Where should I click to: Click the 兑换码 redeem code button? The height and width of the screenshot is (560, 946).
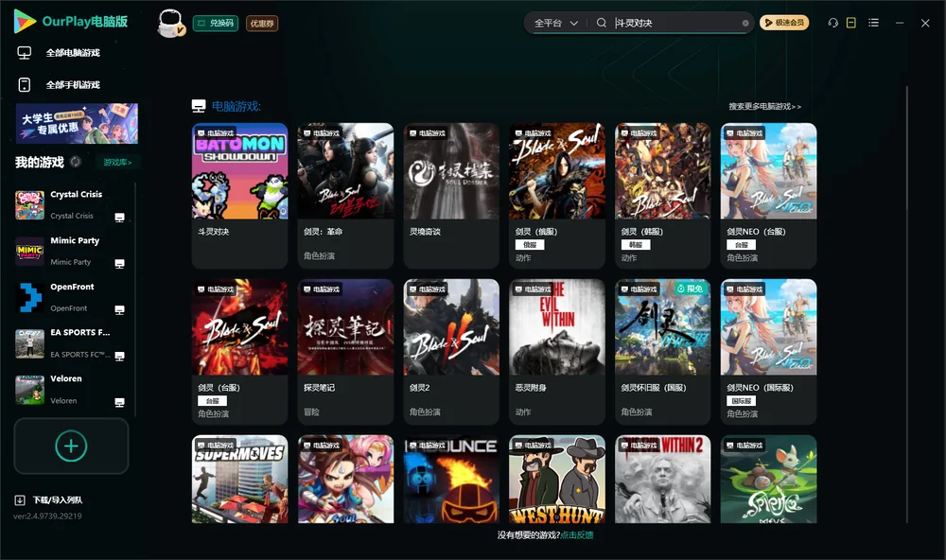coord(216,24)
